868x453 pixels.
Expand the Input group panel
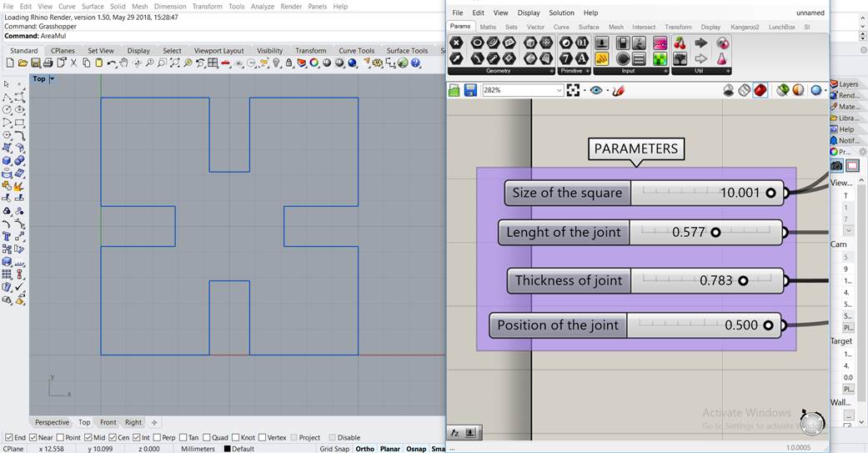coord(665,72)
